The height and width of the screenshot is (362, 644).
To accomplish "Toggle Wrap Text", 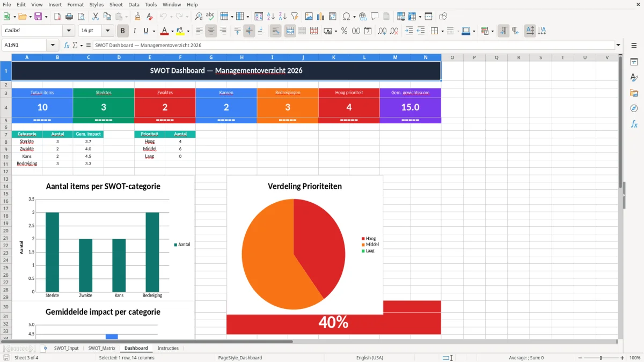I will (275, 31).
